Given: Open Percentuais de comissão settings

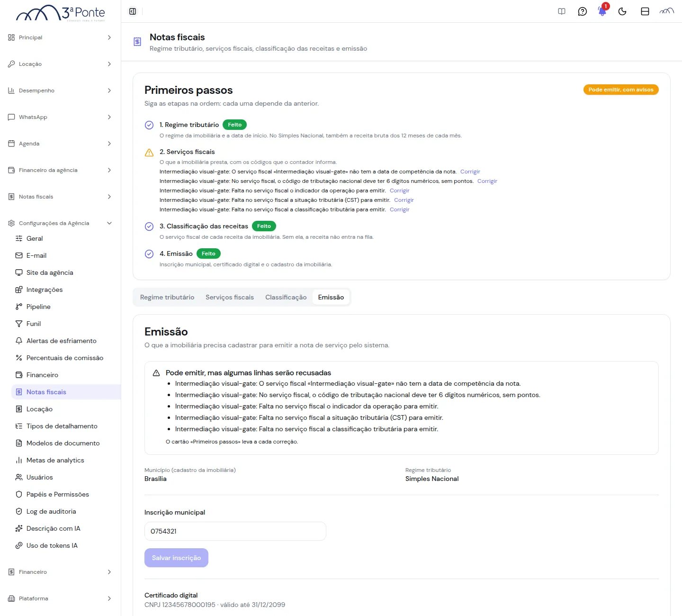Looking at the screenshot, I should (66, 358).
